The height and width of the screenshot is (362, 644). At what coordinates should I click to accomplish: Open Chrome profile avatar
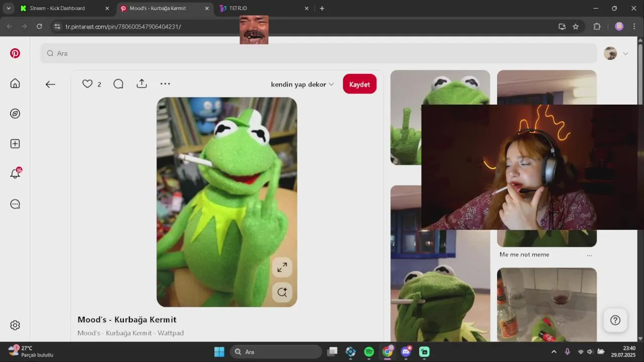coord(619,27)
